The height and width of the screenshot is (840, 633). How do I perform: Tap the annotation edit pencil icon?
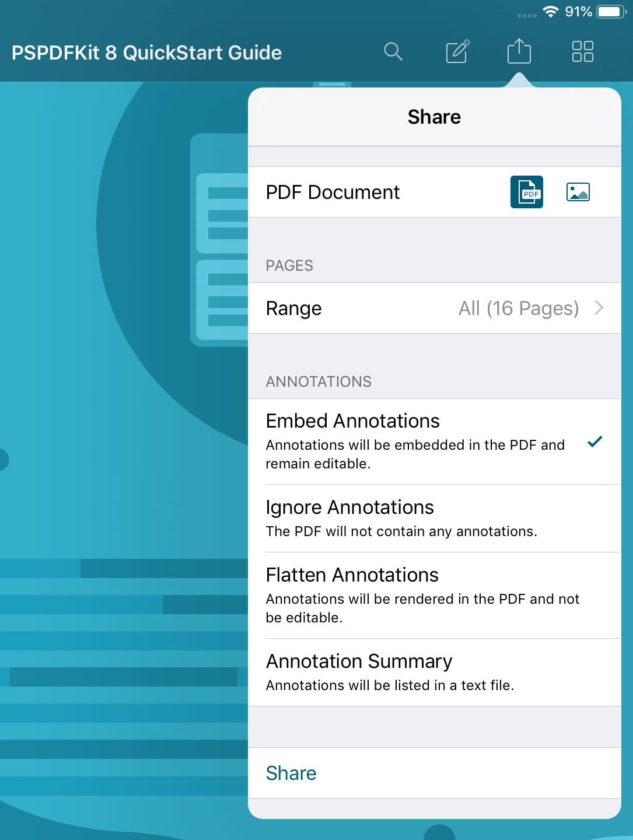coord(457,52)
